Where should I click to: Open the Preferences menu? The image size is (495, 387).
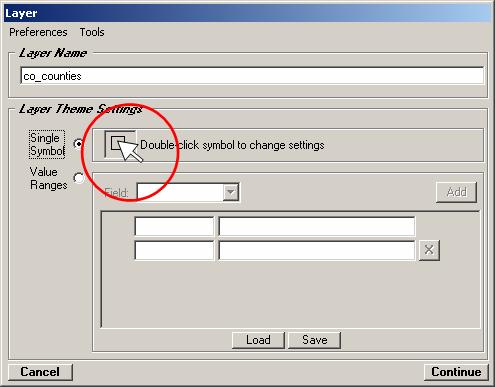tap(38, 32)
